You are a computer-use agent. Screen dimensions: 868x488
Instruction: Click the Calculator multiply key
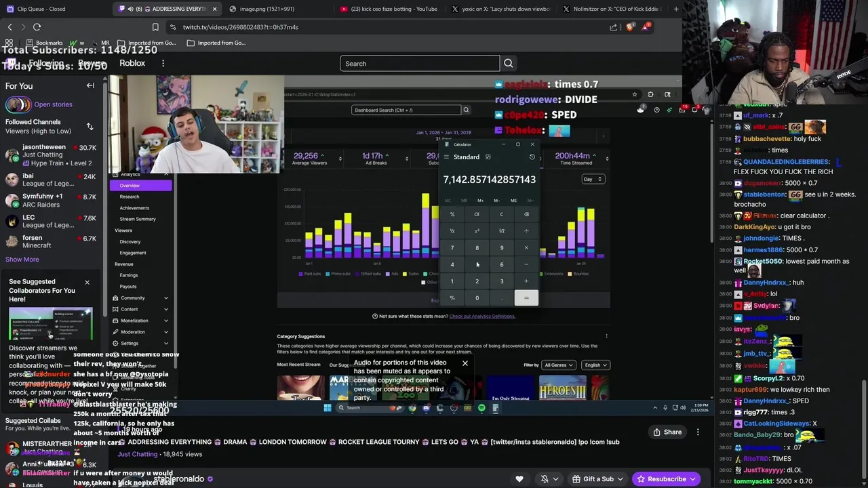526,248
